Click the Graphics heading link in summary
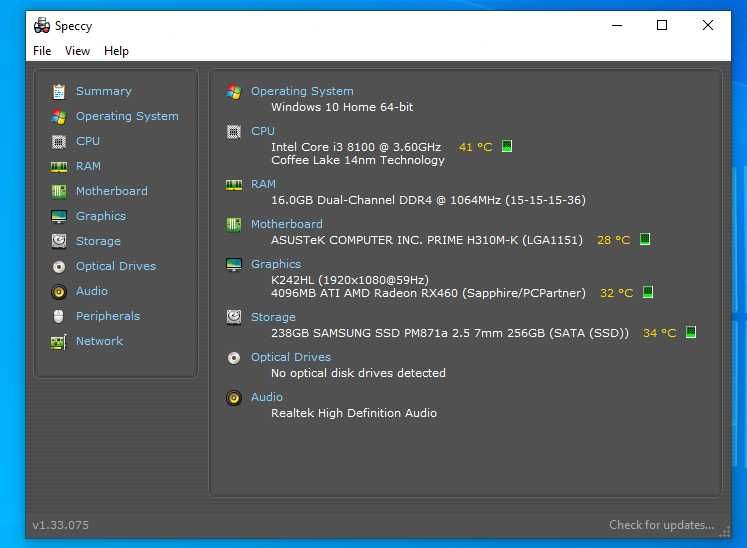 [x=276, y=264]
